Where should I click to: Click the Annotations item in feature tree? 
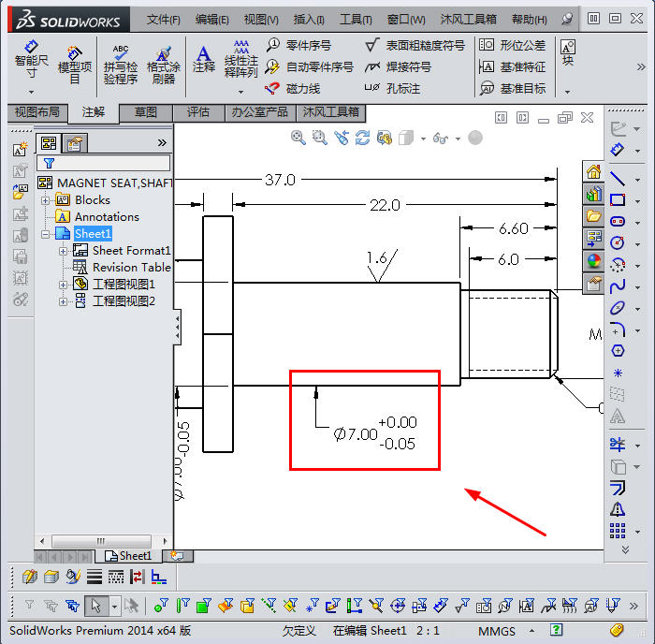click(x=107, y=217)
